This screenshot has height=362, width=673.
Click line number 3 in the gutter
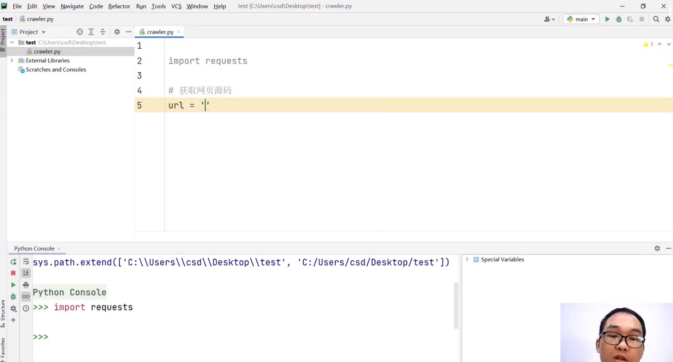pyautogui.click(x=139, y=76)
